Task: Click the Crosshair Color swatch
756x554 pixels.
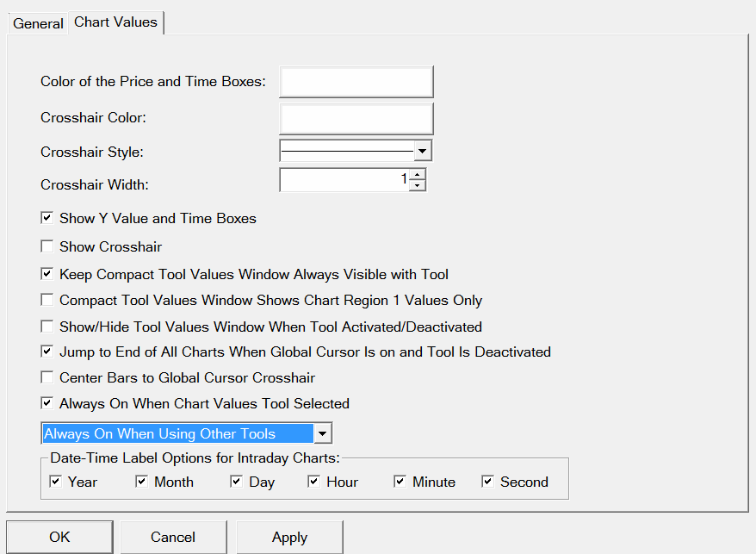Action: click(x=356, y=118)
